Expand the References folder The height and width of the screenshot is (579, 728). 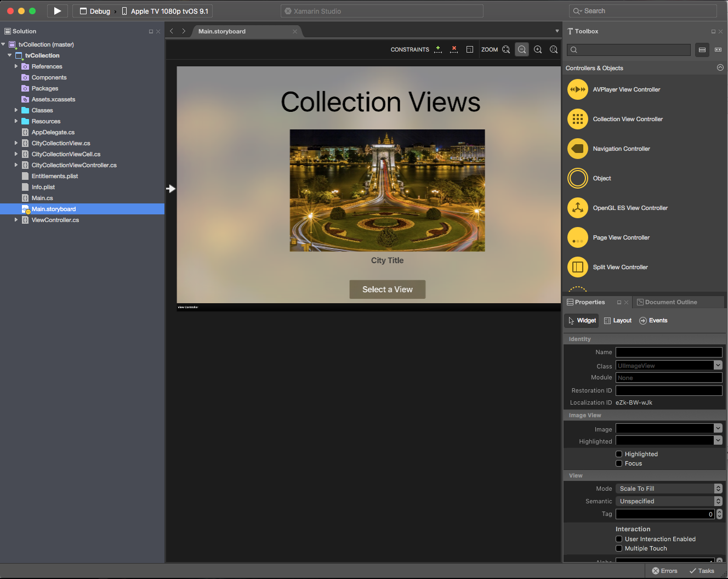pyautogui.click(x=16, y=66)
